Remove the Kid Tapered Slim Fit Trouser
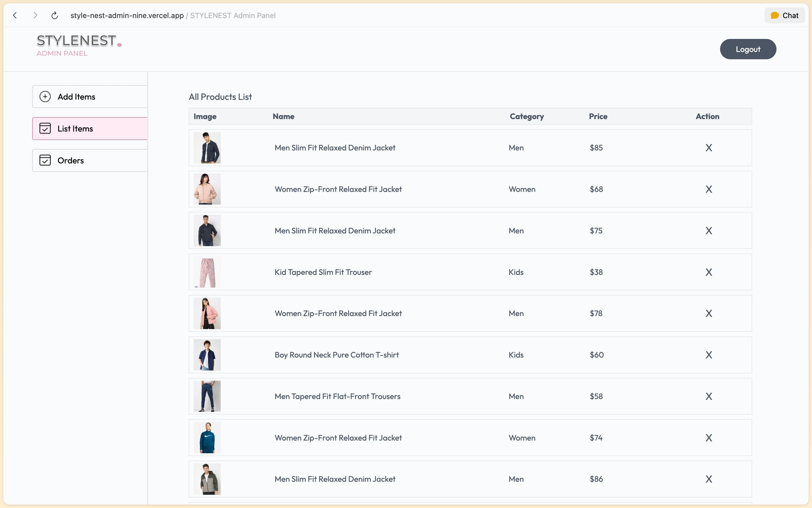 [x=709, y=272]
